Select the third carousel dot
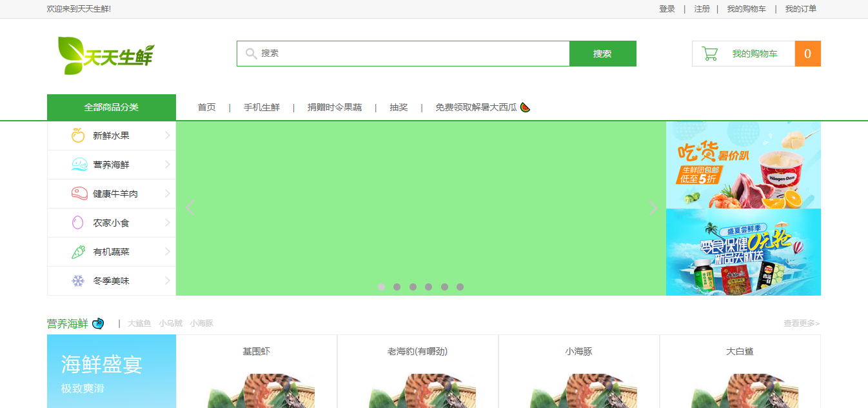 point(413,287)
